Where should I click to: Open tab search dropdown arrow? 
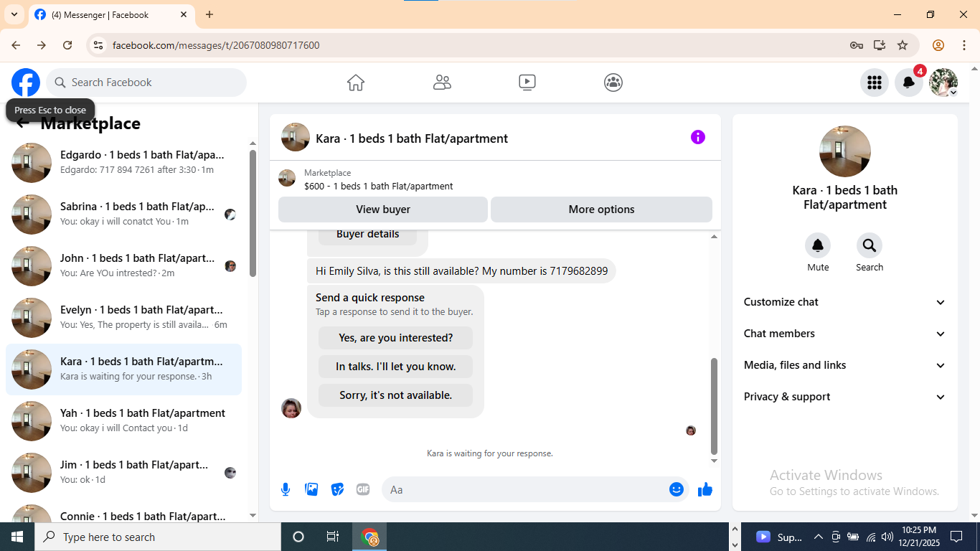[x=14, y=14]
